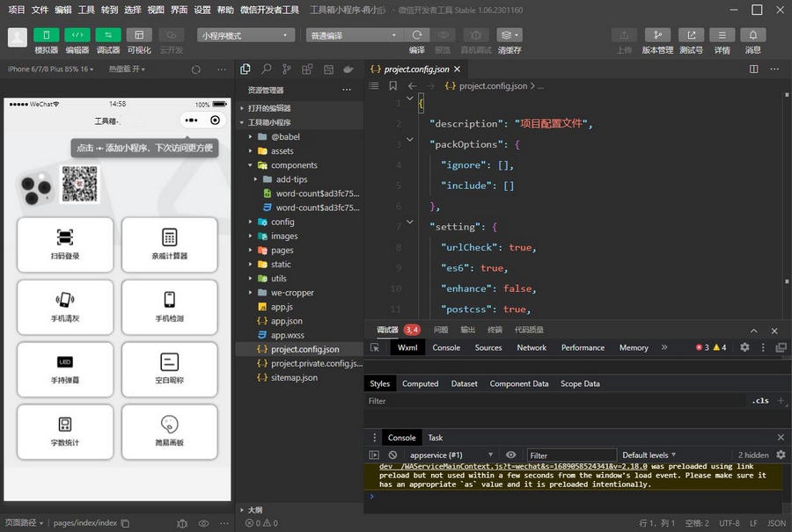Open the 普通编译 compile mode dropdown
Screen dimensions: 792x532
pos(354,35)
